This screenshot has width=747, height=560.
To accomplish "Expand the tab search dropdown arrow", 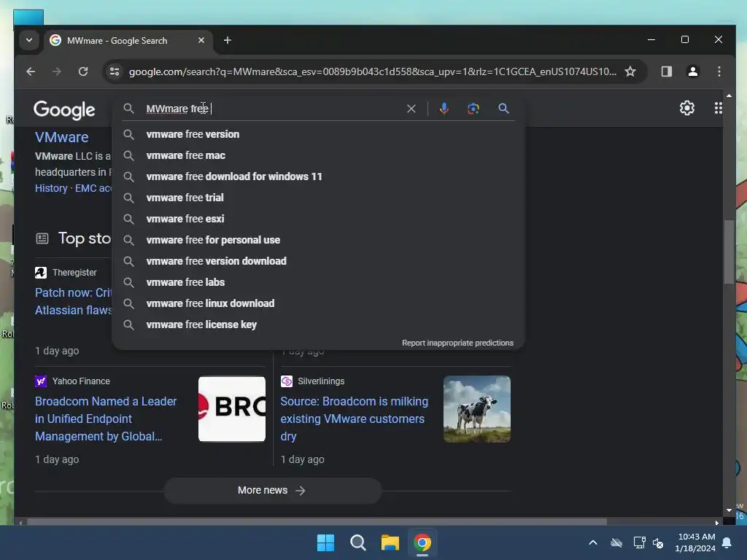I will [29, 40].
